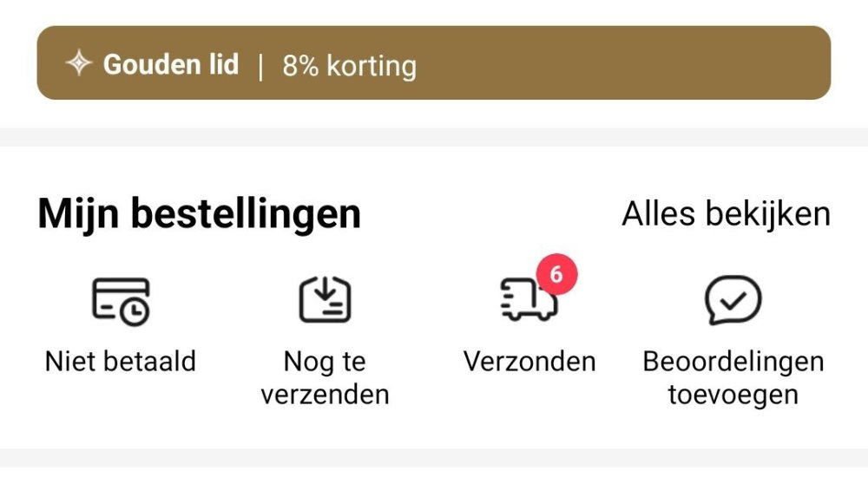This screenshot has height=477, width=868.
Task: Click the 8% korting discount text
Action: (349, 66)
